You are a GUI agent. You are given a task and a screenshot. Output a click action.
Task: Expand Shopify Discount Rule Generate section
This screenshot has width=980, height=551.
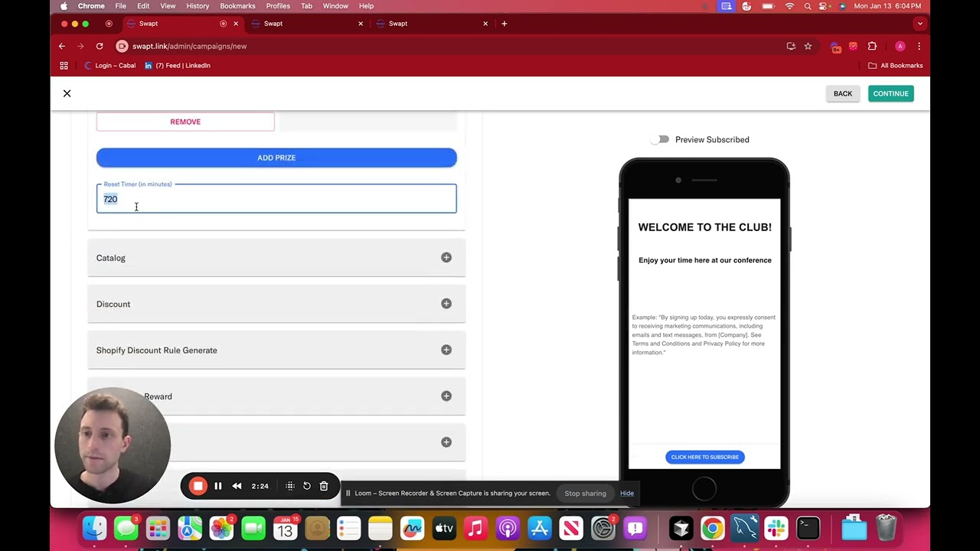[x=276, y=350]
